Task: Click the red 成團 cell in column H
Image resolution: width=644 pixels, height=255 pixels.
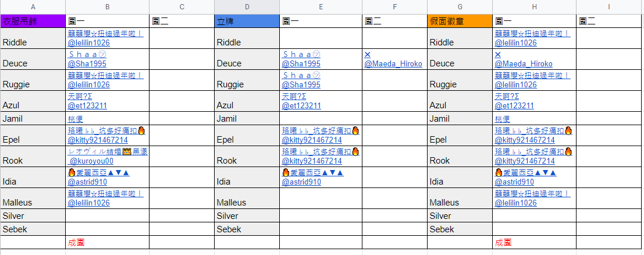Action: pos(503,243)
